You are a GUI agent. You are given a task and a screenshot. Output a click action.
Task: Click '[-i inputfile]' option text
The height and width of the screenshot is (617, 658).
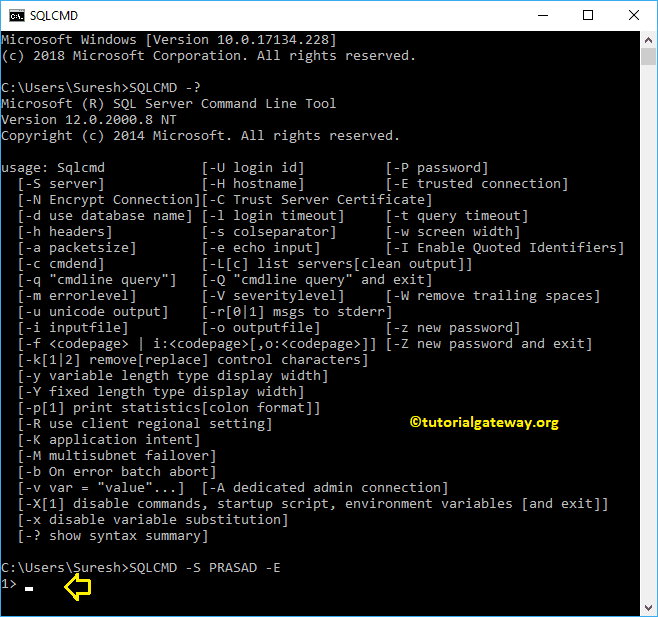[x=73, y=328]
